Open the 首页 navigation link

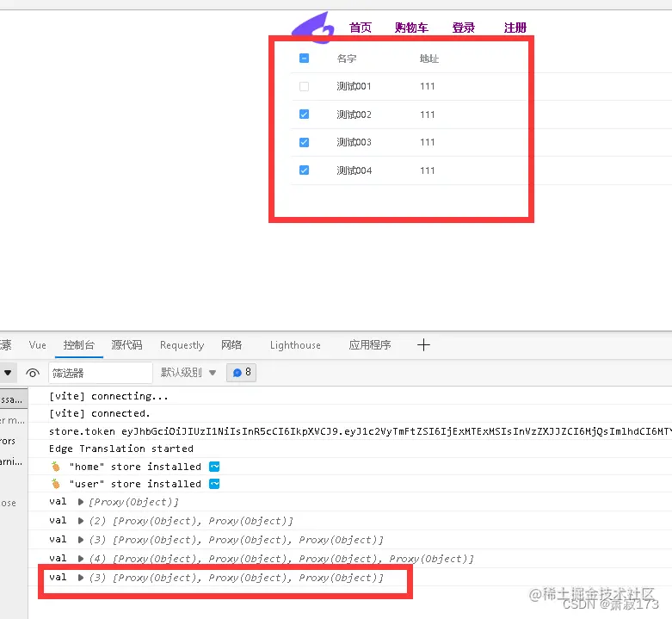click(x=361, y=28)
